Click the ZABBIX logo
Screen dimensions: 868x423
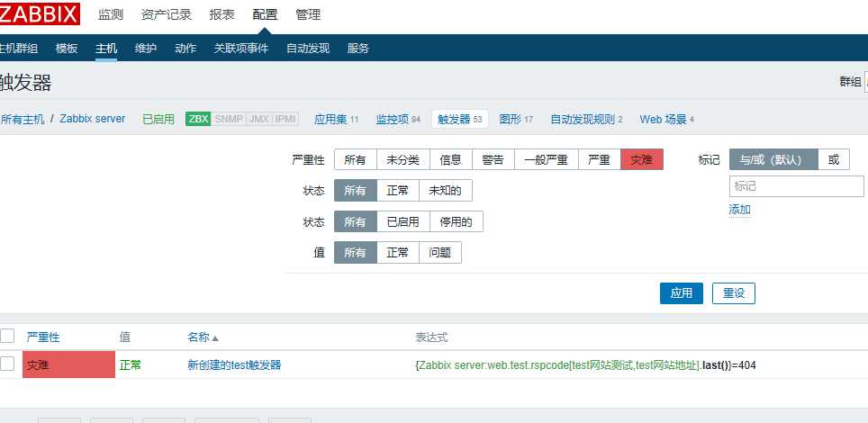(40, 14)
